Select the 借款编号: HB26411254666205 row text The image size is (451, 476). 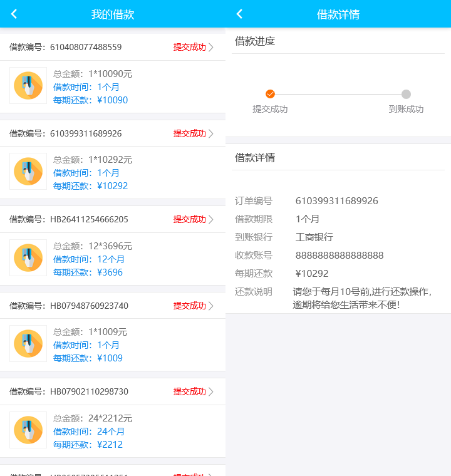click(x=69, y=219)
